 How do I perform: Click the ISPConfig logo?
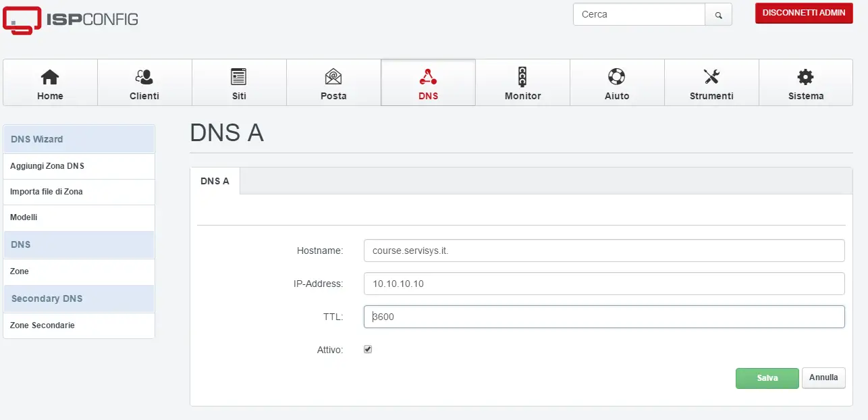[x=71, y=20]
